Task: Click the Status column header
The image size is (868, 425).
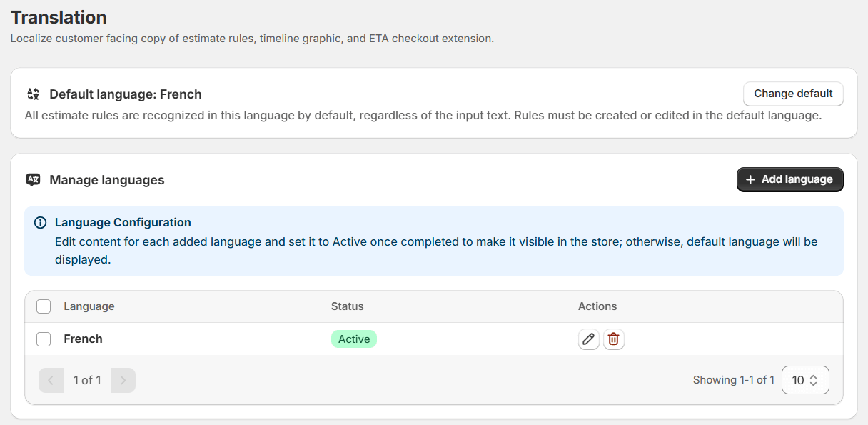Action: point(347,306)
